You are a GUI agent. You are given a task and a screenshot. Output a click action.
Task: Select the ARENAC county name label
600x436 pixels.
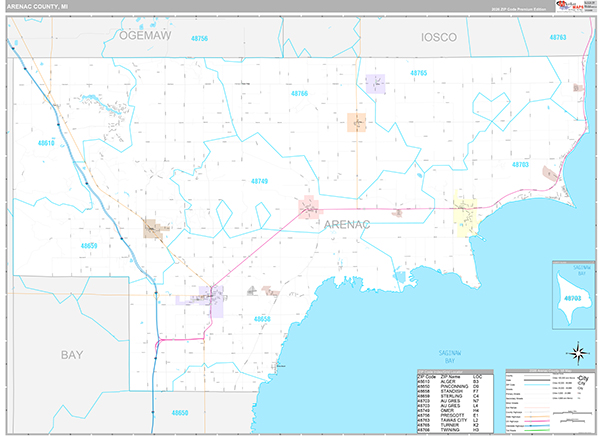click(347, 225)
